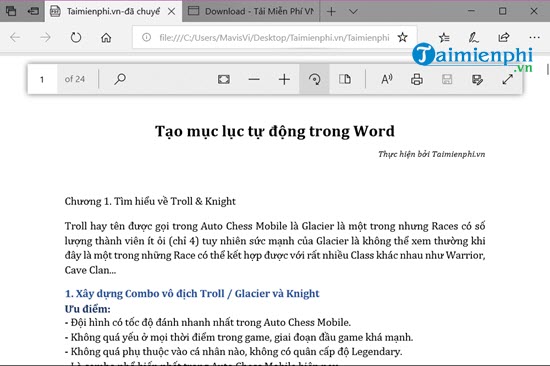The image size is (550, 366).
Task: Open the Home page
Action: (x=106, y=37)
